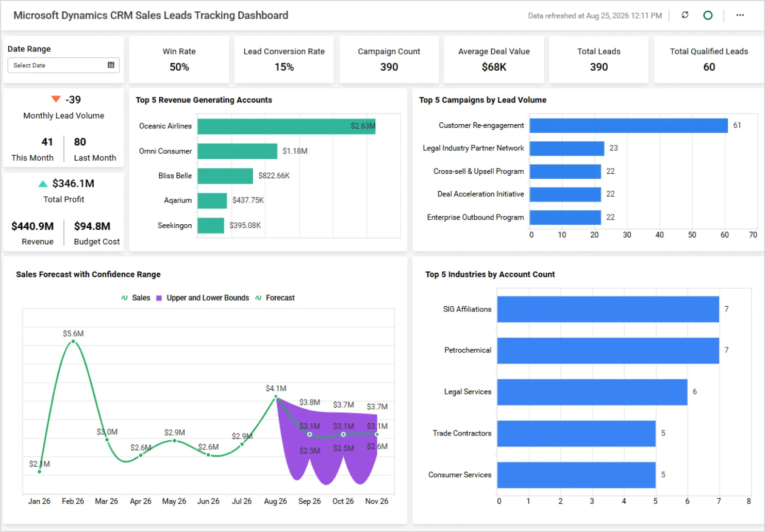Screen dimensions: 765x532
Task: Click the Sep 26 forecast point $3.1M
Action: 310,435
